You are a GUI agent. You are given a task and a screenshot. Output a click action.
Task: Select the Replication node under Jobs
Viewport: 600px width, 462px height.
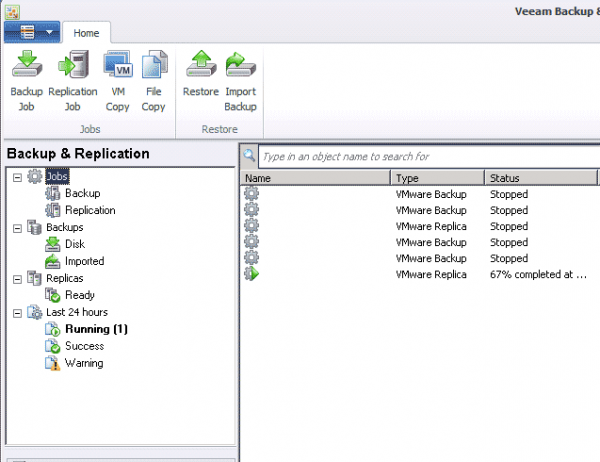click(90, 210)
